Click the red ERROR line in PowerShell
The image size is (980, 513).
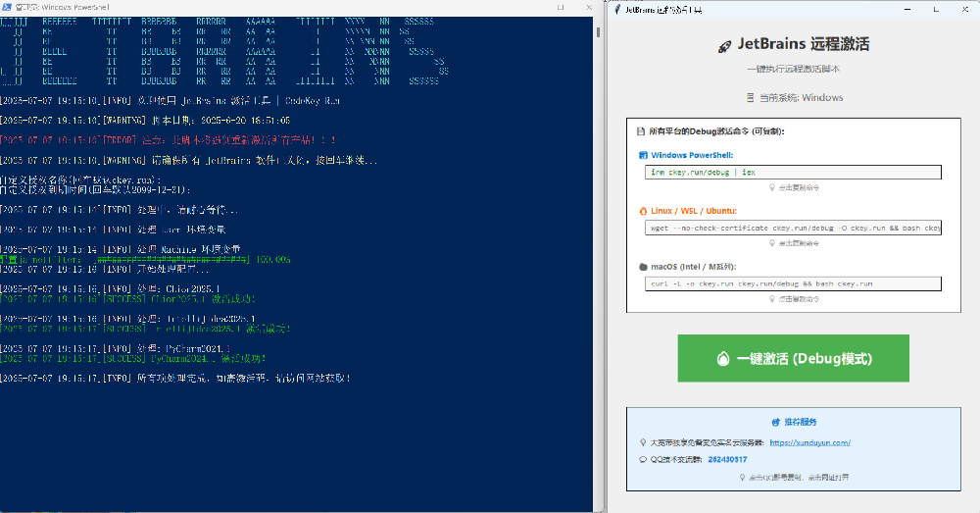tap(169, 140)
